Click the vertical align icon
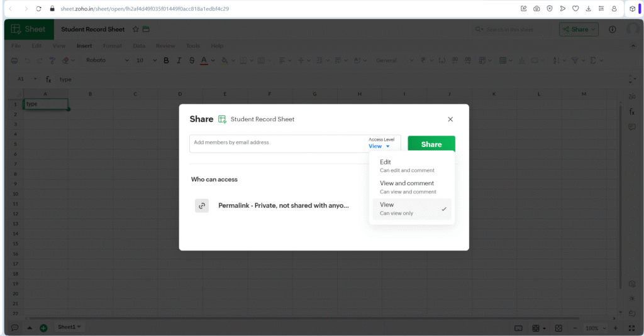644x336 pixels. 301,60
